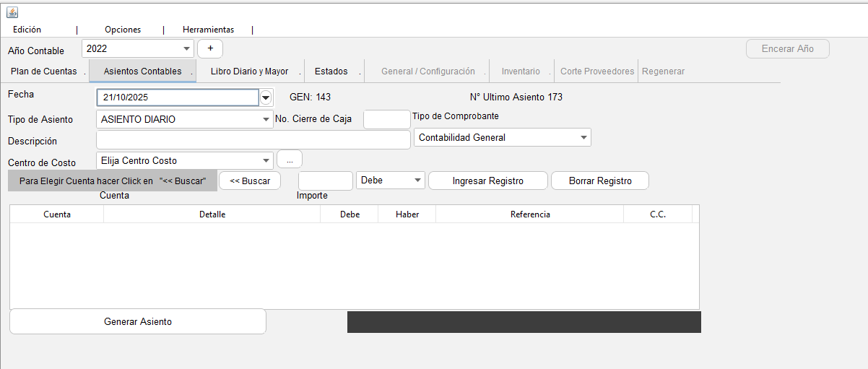The height and width of the screenshot is (369, 868).
Task: Switch to Plan de Cuentas tab
Action: [43, 71]
